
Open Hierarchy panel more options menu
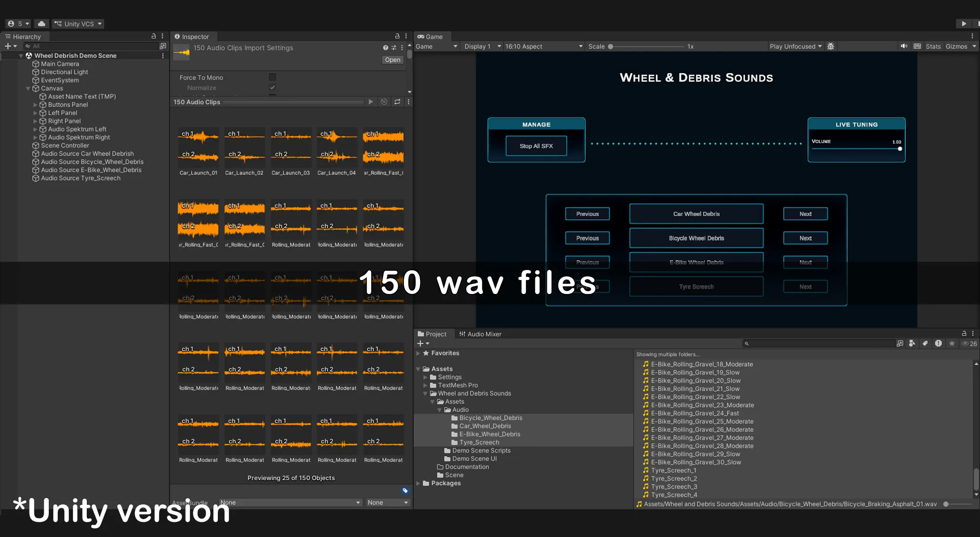click(x=162, y=36)
